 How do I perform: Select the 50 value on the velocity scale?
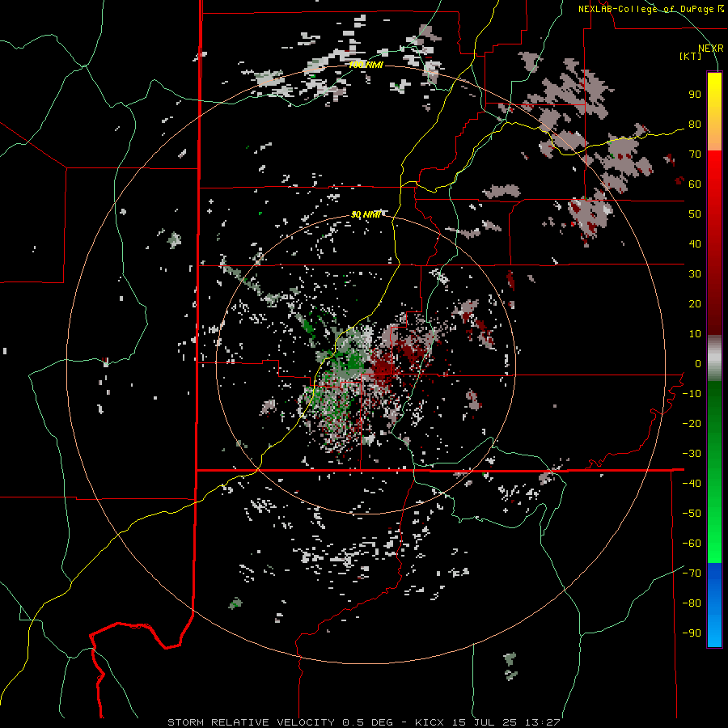(695, 214)
